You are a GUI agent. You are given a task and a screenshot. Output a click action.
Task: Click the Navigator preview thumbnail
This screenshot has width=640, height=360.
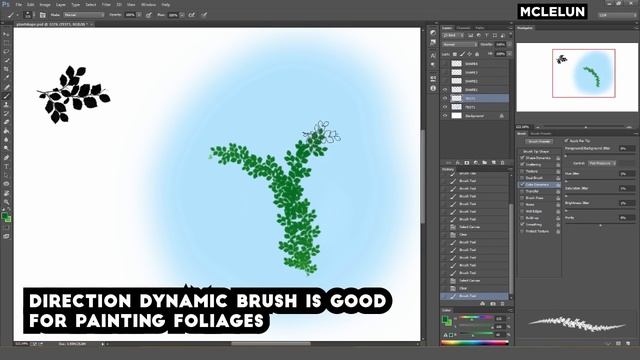[x=577, y=77]
